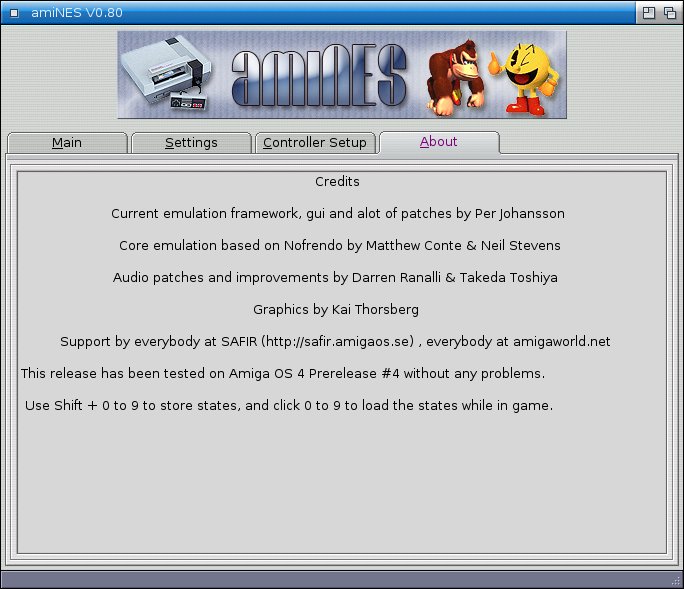Click the audio patches credit by Darren Ranalli
This screenshot has height=589, width=684.
point(335,277)
